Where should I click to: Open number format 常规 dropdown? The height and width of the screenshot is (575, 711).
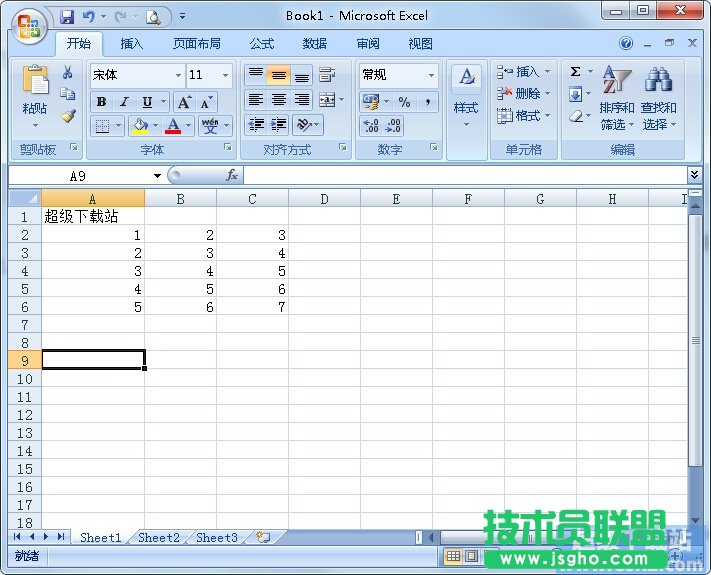coord(431,75)
